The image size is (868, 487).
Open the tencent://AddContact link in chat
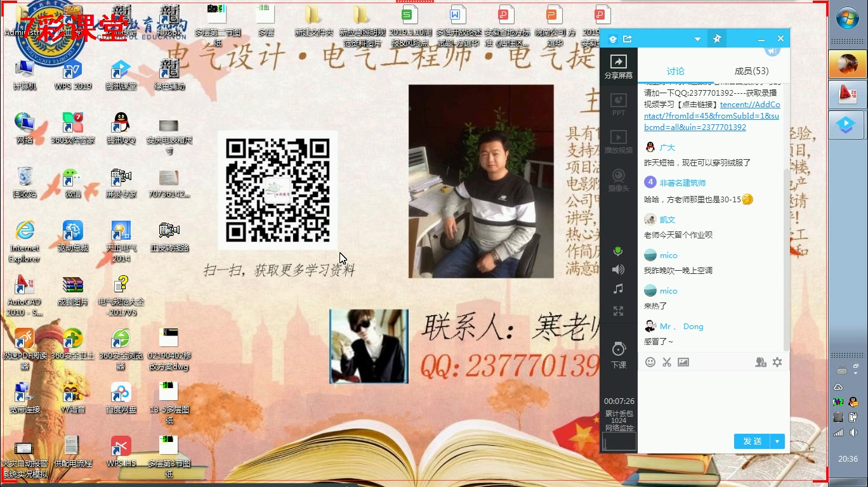coord(711,116)
